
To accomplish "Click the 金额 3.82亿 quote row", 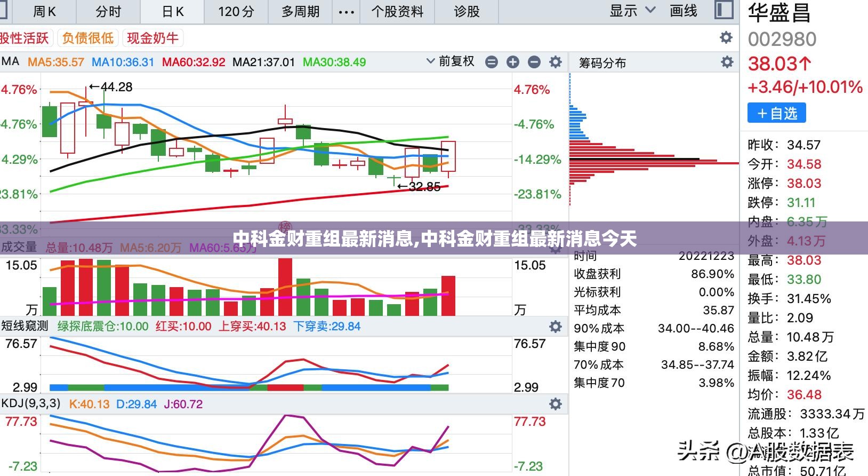I will pos(787,356).
